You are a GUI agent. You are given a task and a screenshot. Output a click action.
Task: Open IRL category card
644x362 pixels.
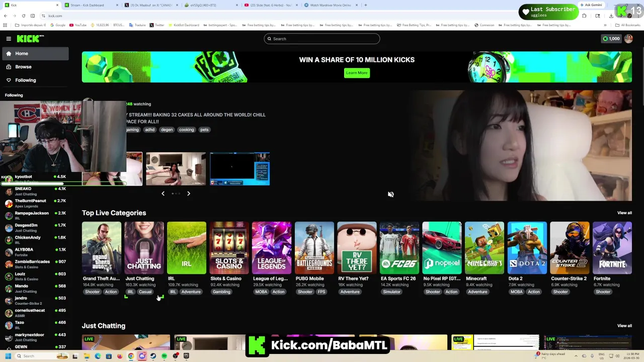coord(187,248)
